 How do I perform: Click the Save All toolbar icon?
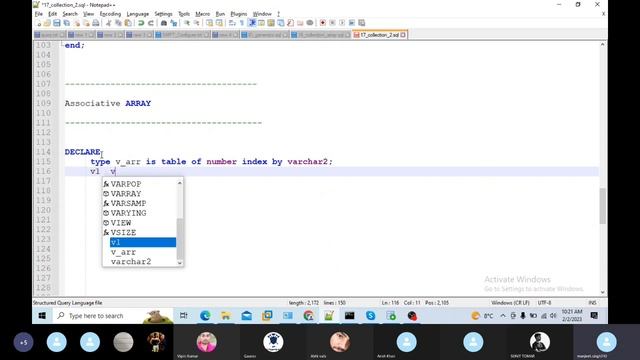pos(67,23)
